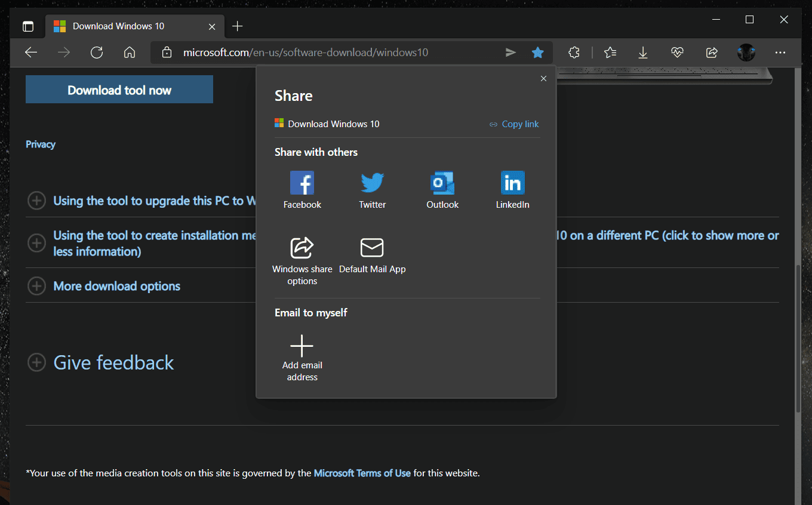This screenshot has width=812, height=505.
Task: Open Windows share options
Action: click(302, 261)
